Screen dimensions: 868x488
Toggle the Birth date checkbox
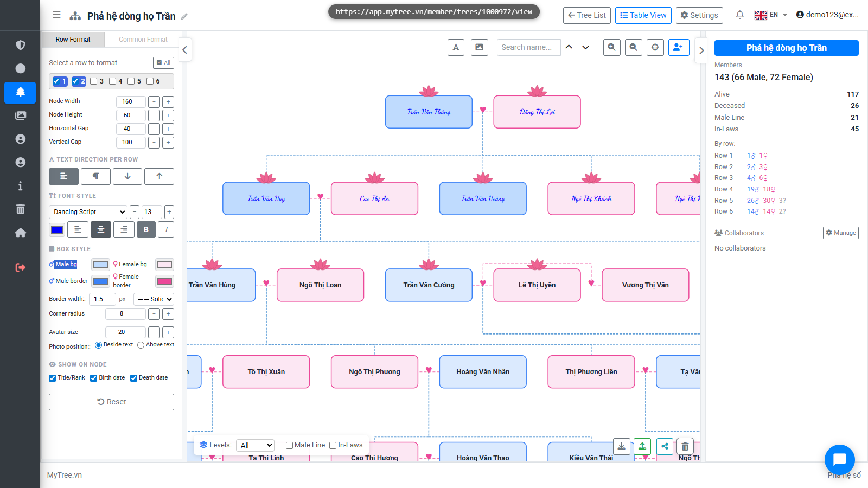(x=93, y=378)
